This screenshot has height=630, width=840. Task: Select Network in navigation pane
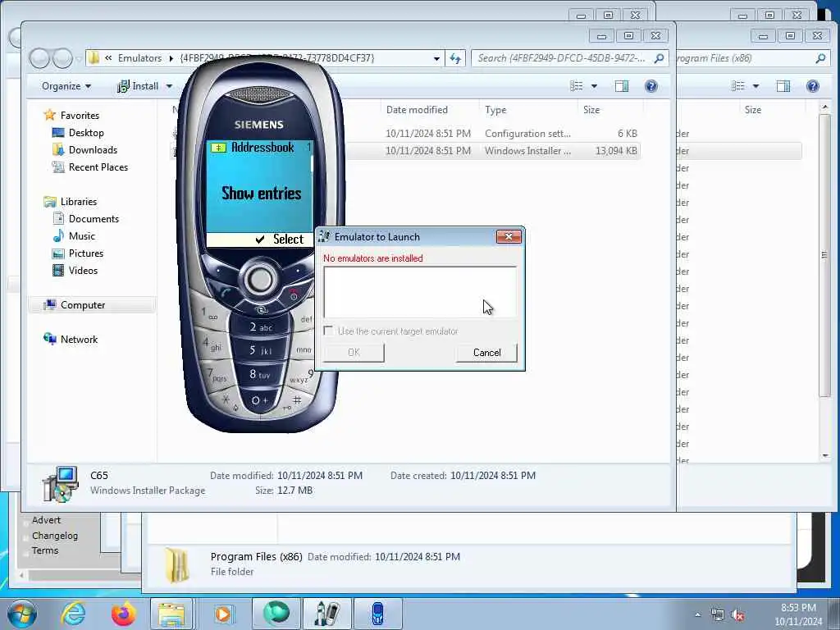pyautogui.click(x=79, y=339)
